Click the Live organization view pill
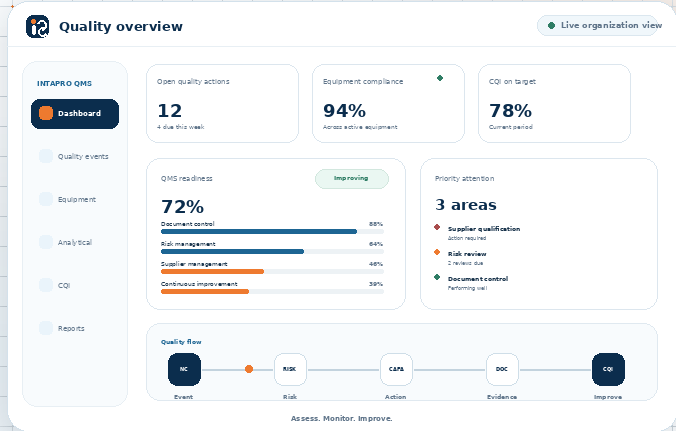676x431 pixels. click(598, 25)
